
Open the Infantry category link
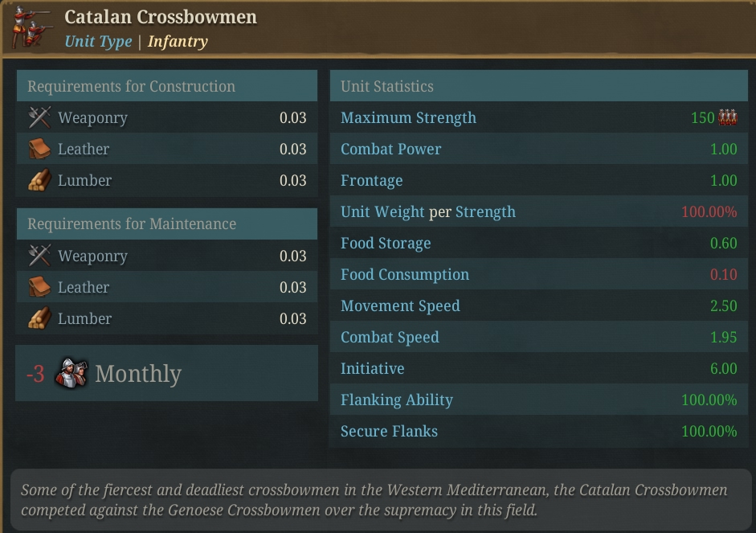178,42
